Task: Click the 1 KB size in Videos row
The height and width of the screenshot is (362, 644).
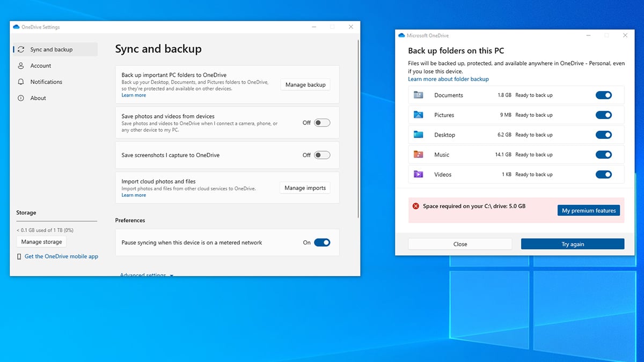Action: pyautogui.click(x=507, y=174)
